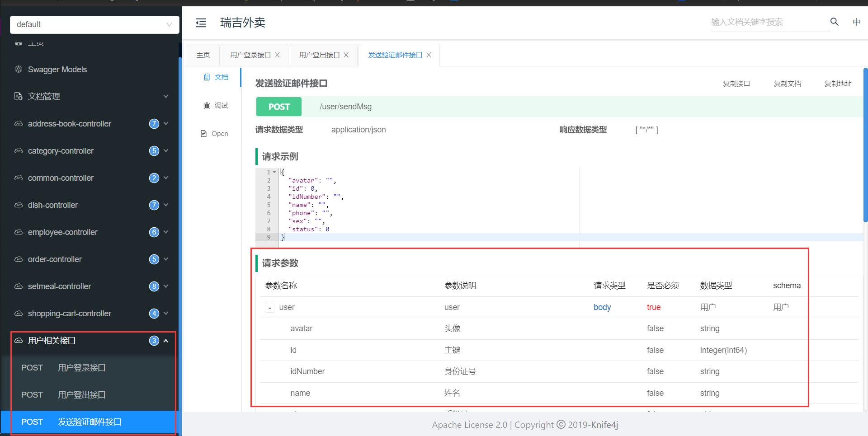
Task: Click the integer(int64) data type cell
Action: point(723,350)
